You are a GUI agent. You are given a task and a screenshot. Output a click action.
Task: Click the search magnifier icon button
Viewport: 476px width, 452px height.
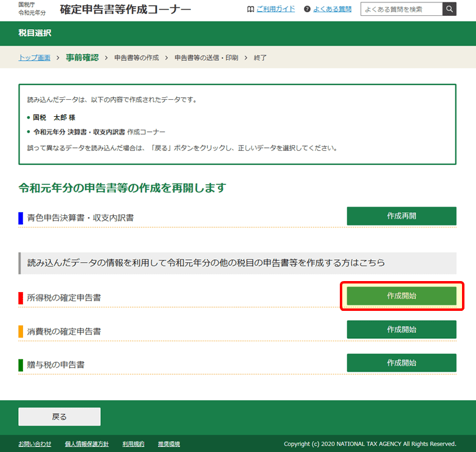pos(449,9)
